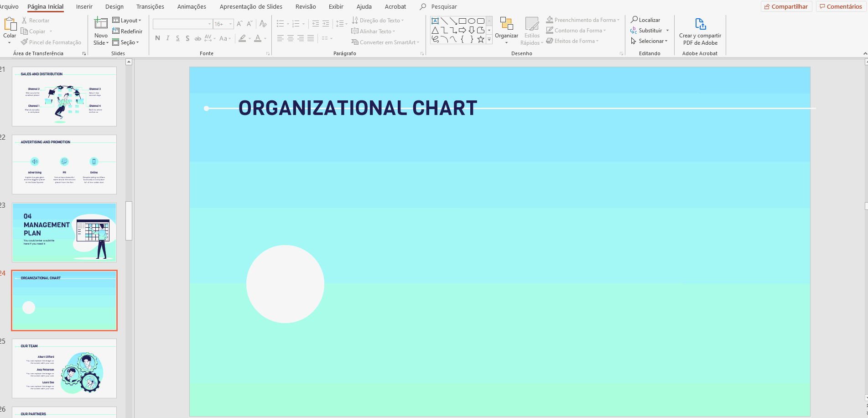The image size is (868, 418).
Task: Switch to Transições tab
Action: point(150,6)
